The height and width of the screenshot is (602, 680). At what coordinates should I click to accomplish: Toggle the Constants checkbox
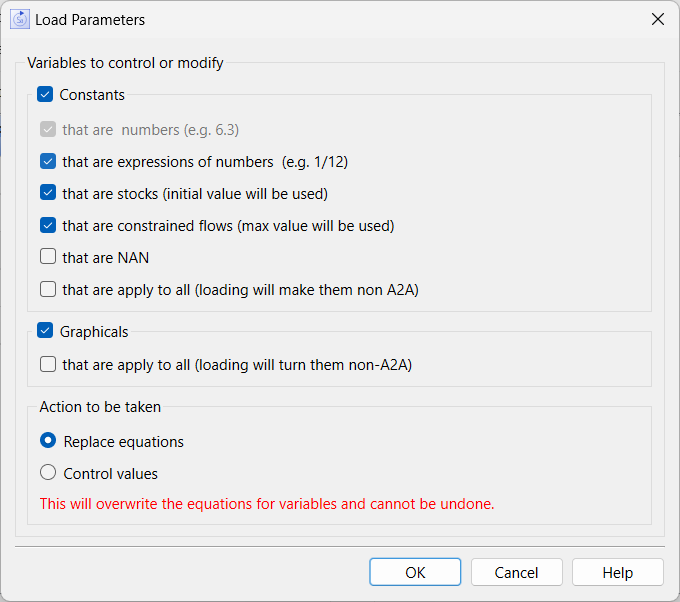pos(45,95)
